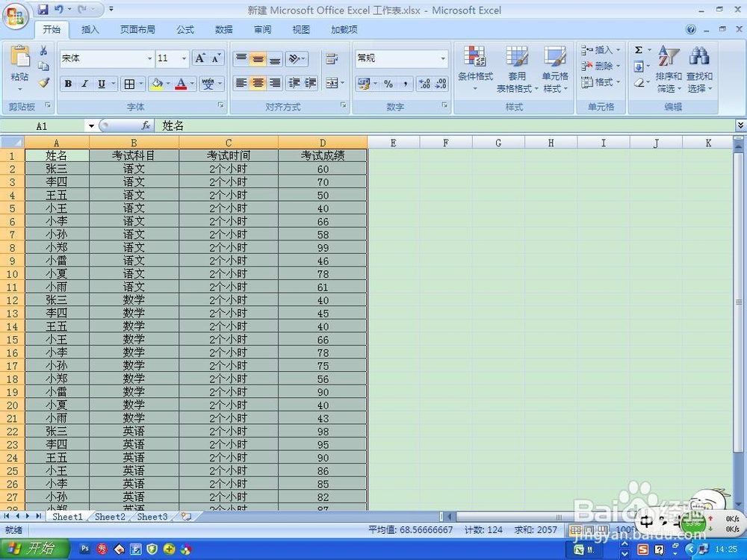Select column E header
The width and height of the screenshot is (747, 560).
[x=393, y=143]
